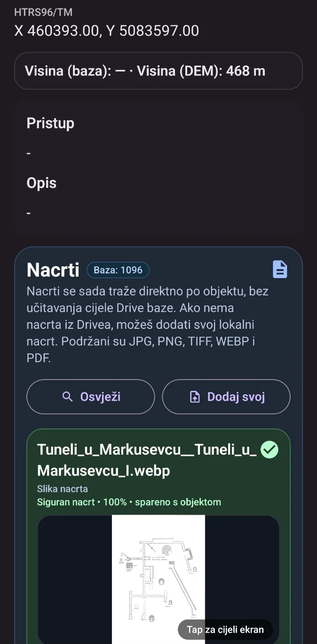Click the magnifier icon inside Osvježi
Viewport: 317px width, 644px height.
tap(68, 397)
